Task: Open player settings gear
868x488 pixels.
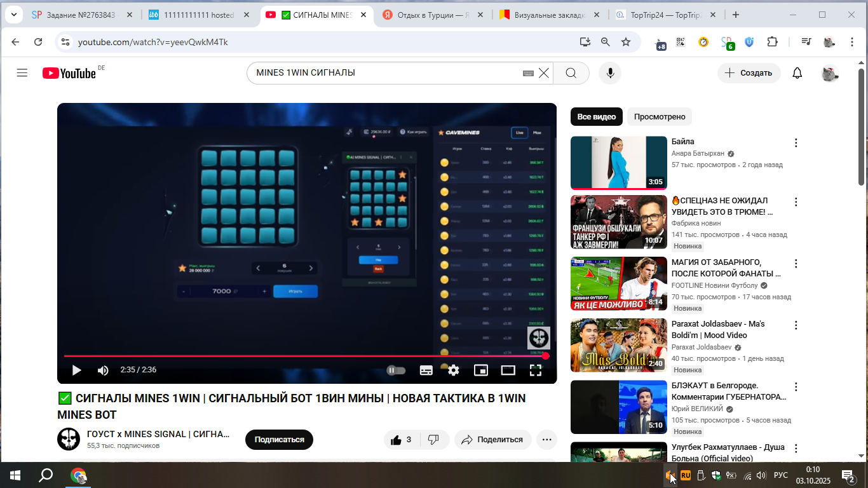Action: (453, 370)
